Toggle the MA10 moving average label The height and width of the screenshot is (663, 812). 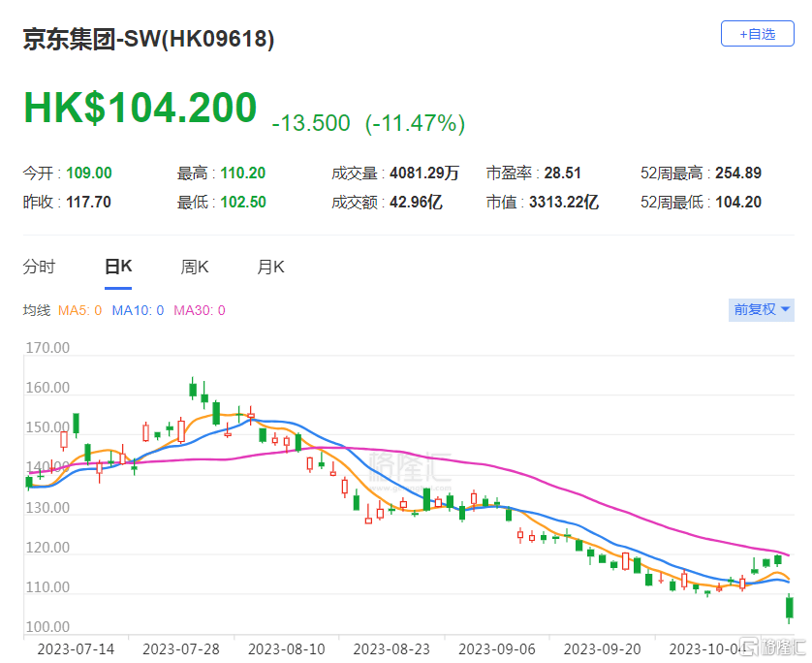(138, 310)
